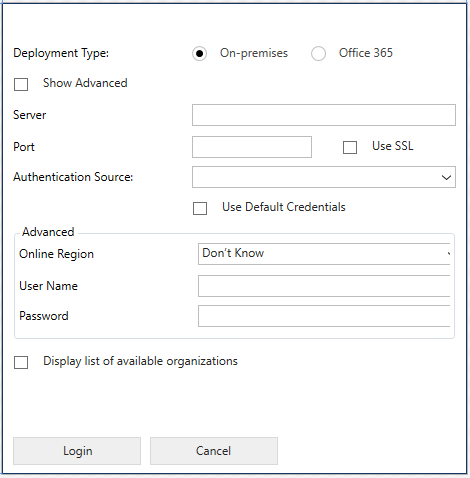Check Use Default Credentials

(x=200, y=208)
